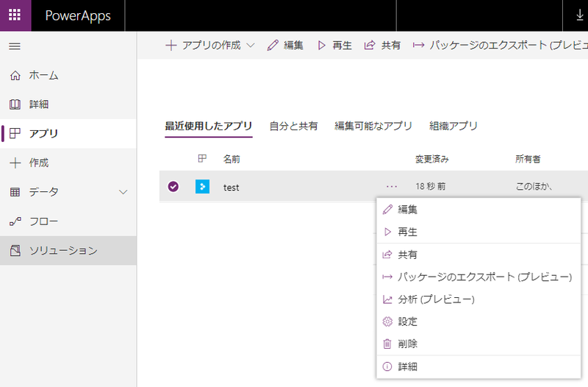Click 共有 button in top toolbar

(382, 46)
